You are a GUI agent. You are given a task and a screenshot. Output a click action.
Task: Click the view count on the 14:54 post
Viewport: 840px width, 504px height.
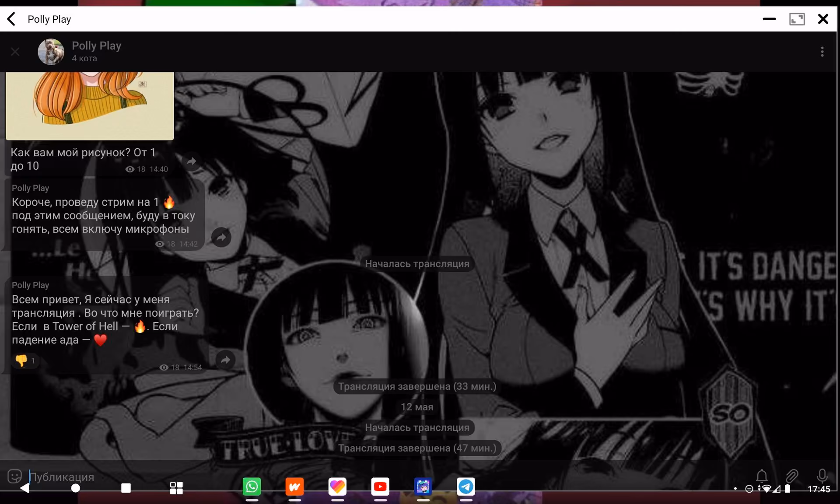click(x=169, y=367)
